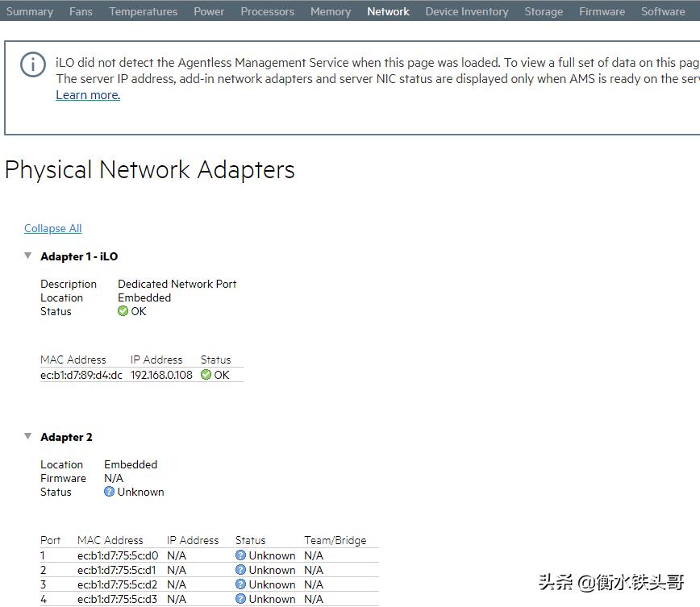Select the Processors tab
Image resolution: width=700 pixels, height=607 pixels.
(x=268, y=11)
